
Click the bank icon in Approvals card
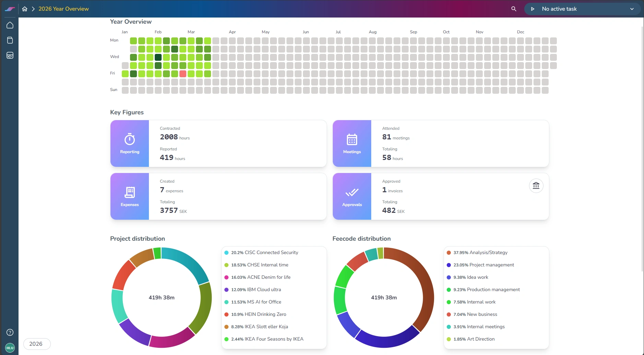pos(536,186)
